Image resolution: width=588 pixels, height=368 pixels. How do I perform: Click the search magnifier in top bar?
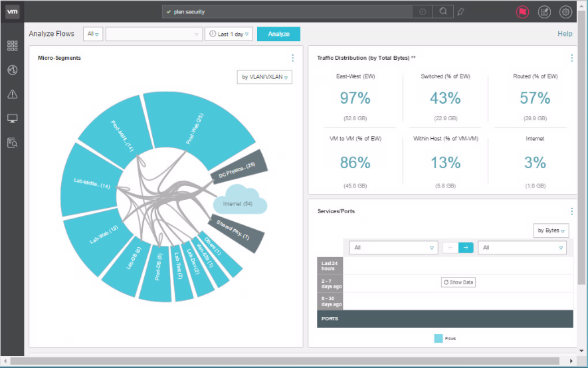(442, 12)
